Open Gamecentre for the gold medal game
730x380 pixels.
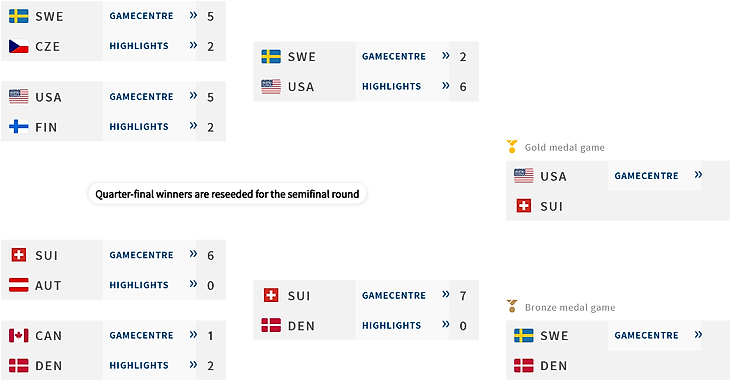[646, 176]
